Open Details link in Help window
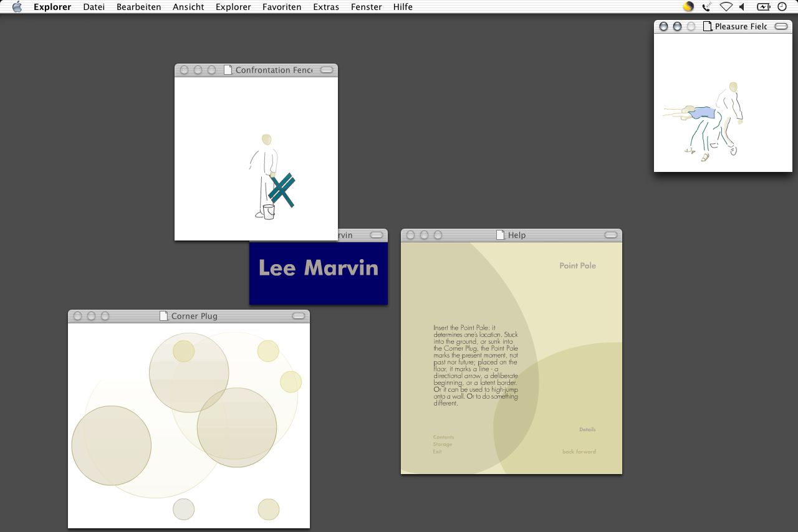The height and width of the screenshot is (532, 798). [x=587, y=429]
